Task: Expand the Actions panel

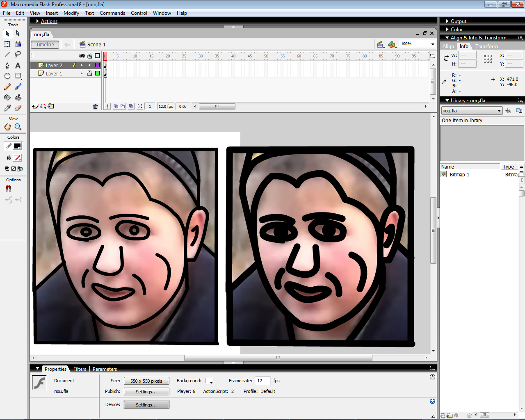Action: click(x=49, y=21)
